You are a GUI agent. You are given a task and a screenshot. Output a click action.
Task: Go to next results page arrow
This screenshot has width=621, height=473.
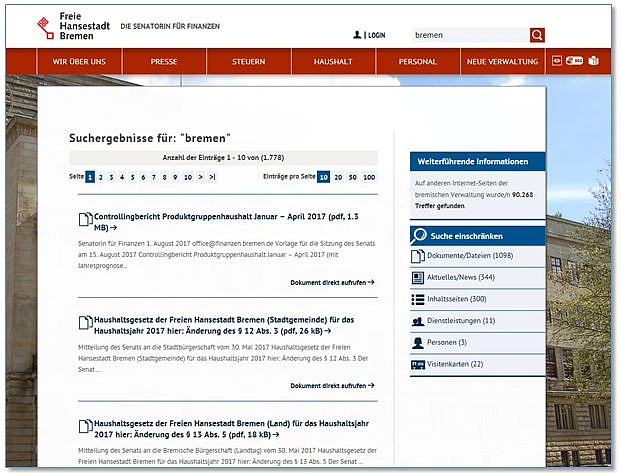point(200,177)
